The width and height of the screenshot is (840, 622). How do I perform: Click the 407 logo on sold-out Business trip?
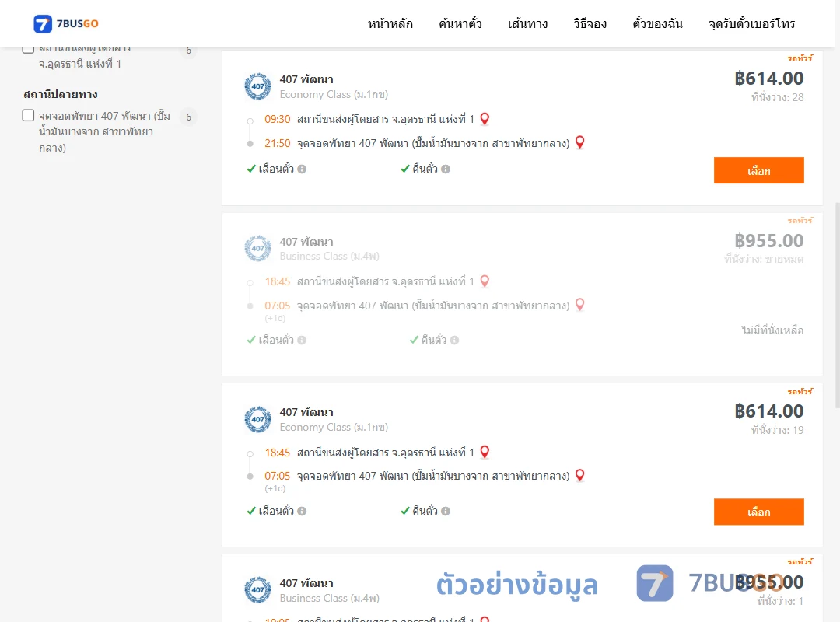point(257,248)
